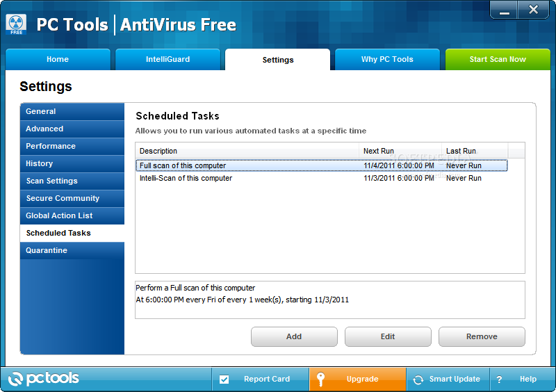Click '11/3/2011 6:00:00 PM' next run cell
The image size is (556, 392).
pos(399,178)
